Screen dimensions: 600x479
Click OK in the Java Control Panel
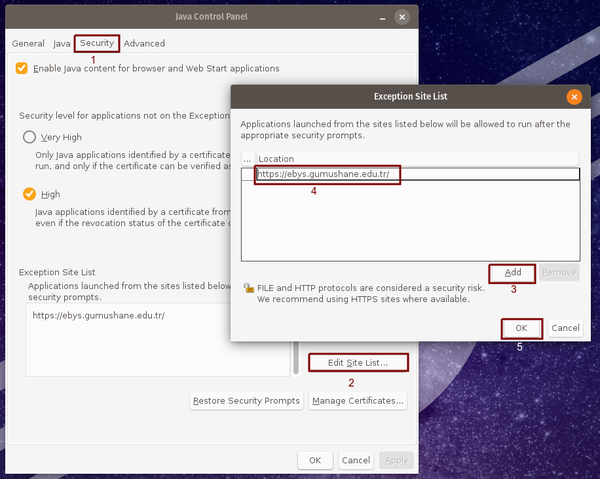click(314, 460)
